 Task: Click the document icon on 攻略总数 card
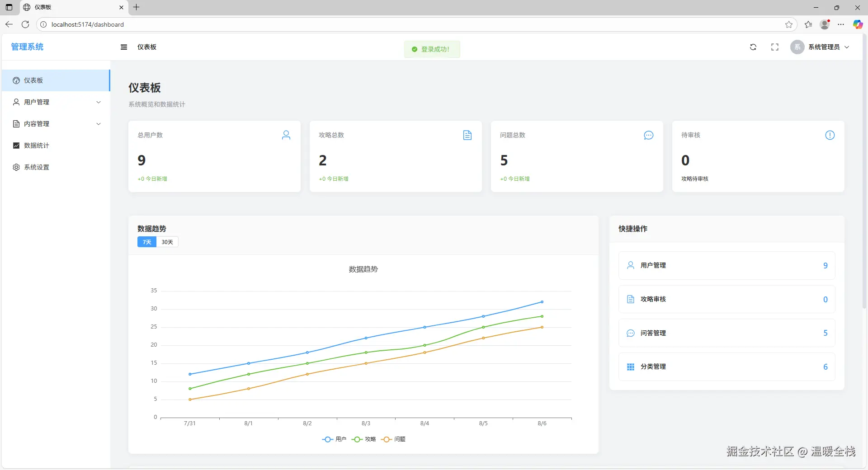[x=467, y=135]
